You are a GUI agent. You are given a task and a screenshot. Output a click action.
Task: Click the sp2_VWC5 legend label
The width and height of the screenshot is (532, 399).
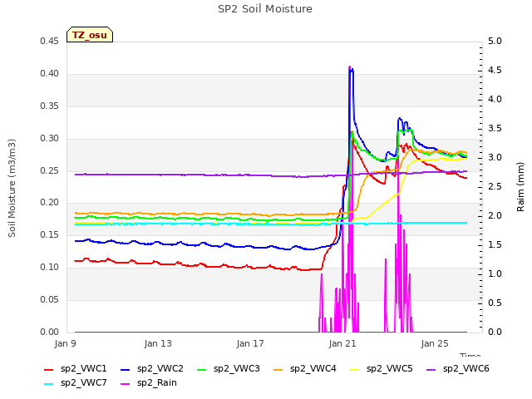[x=390, y=368]
